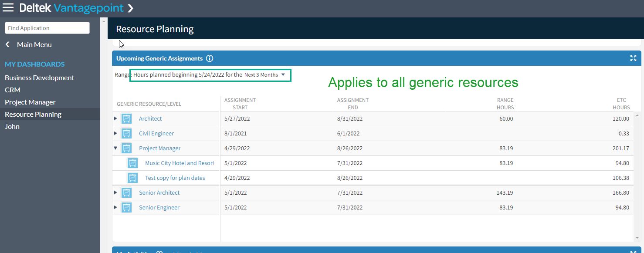Click the Senior Architect resource icon

[126, 193]
